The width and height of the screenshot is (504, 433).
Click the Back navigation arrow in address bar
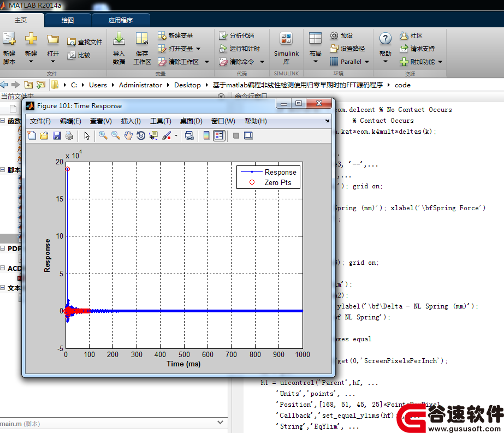4,85
